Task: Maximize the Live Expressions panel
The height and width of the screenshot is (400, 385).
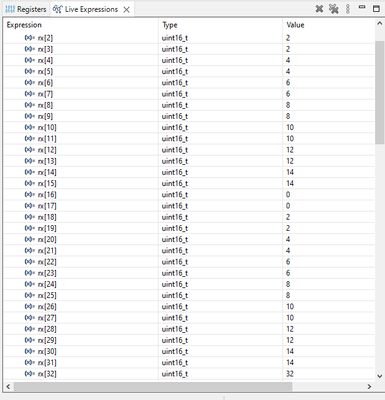Action: 376,9
